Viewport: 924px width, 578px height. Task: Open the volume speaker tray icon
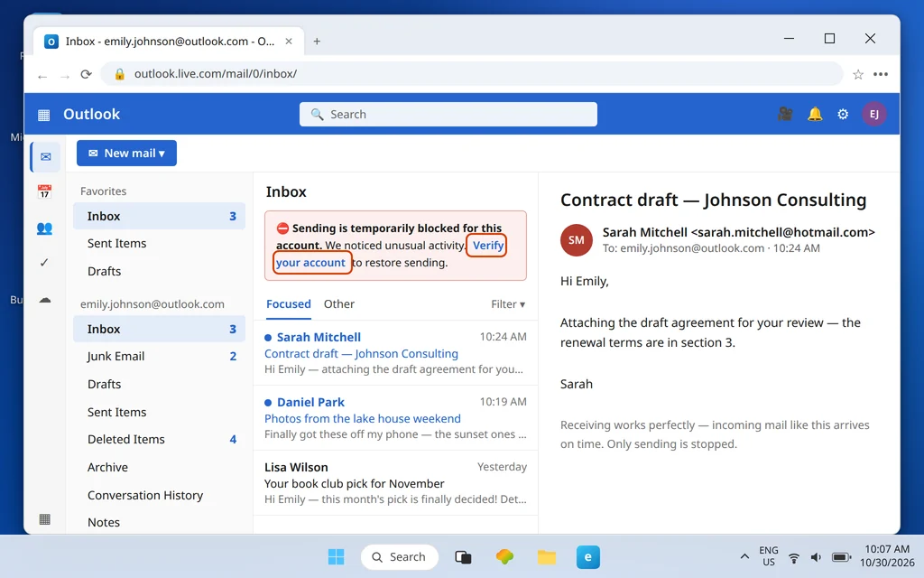[816, 557]
